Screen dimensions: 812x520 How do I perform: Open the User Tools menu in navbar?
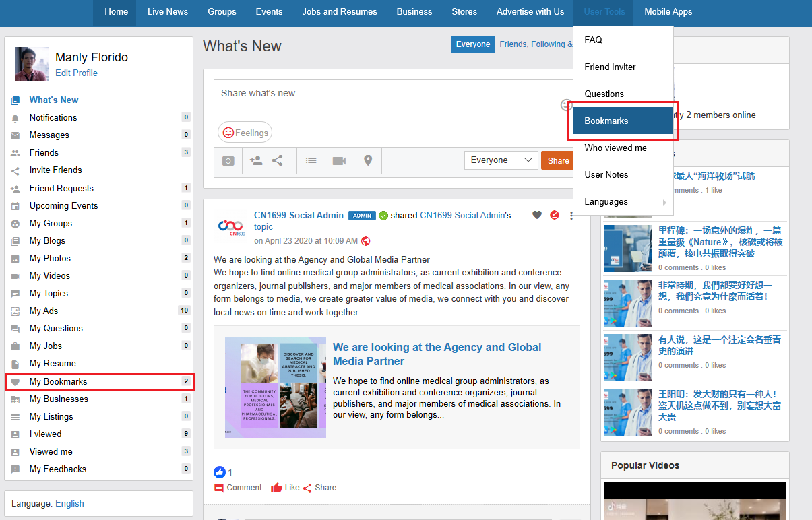[x=604, y=12]
